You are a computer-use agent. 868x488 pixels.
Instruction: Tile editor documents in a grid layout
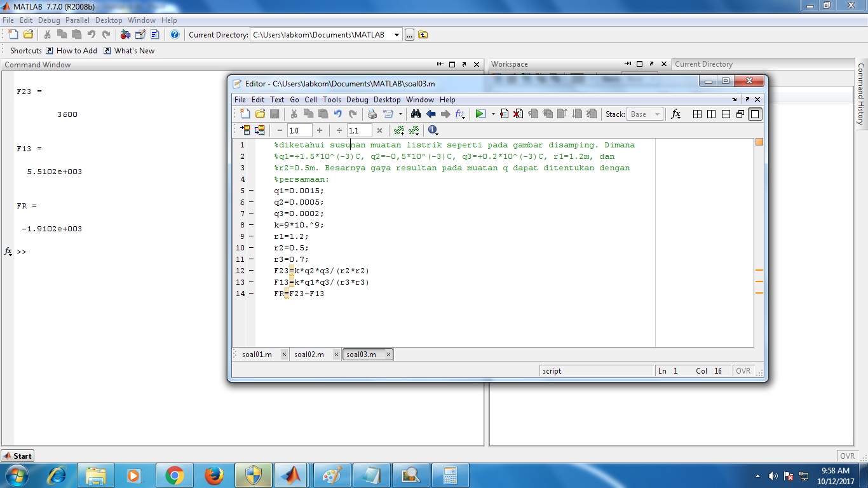pyautogui.click(x=697, y=114)
